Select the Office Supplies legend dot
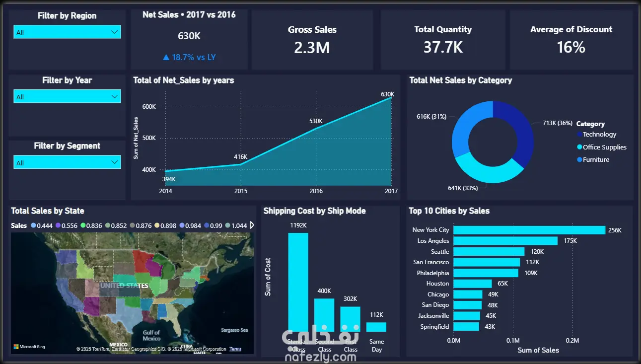Screen dimensions: 641x364 pyautogui.click(x=579, y=147)
